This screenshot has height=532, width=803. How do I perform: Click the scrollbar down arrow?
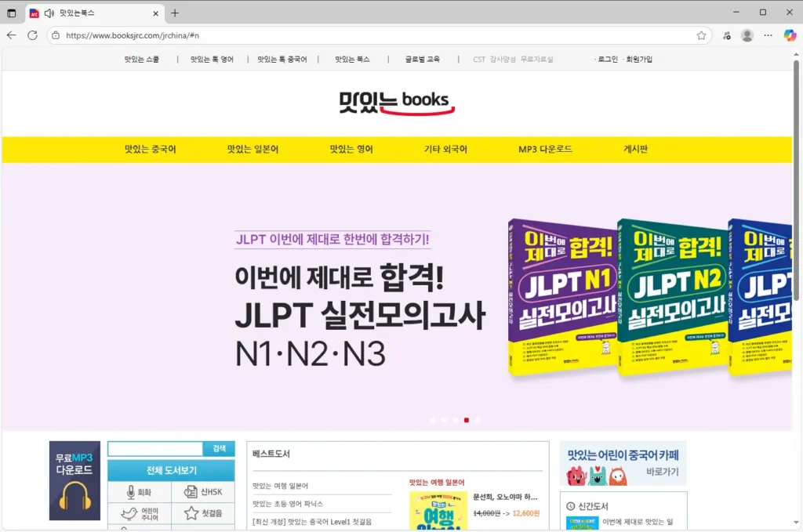[796, 523]
